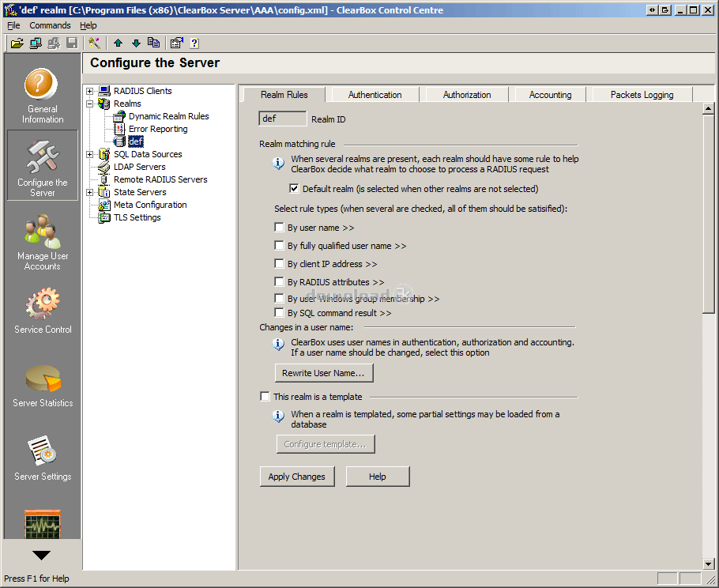Switch to the Packets Logging tab
719x588 pixels.
[642, 95]
